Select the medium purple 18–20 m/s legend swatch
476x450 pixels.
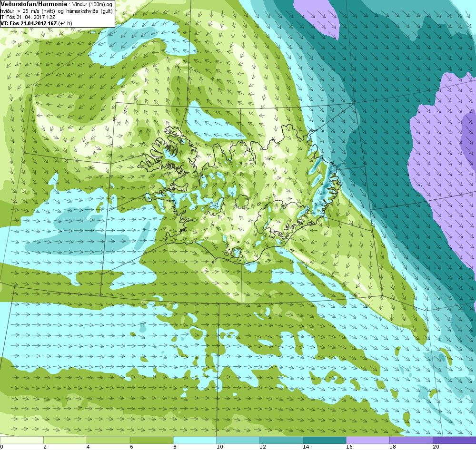[x=411, y=440]
